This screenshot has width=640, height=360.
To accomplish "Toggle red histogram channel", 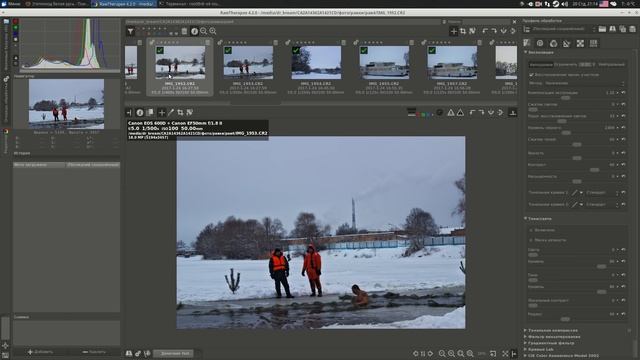I will pos(16,22).
